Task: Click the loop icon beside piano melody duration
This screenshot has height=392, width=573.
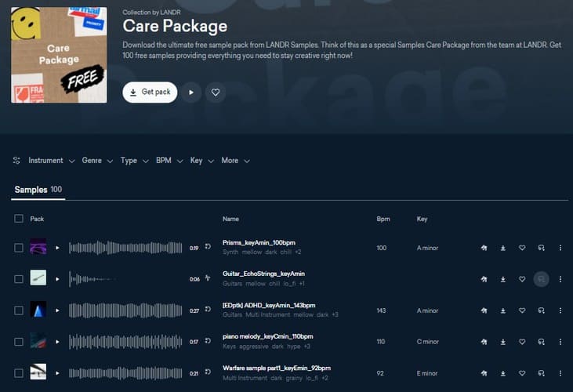Action: 208,341
